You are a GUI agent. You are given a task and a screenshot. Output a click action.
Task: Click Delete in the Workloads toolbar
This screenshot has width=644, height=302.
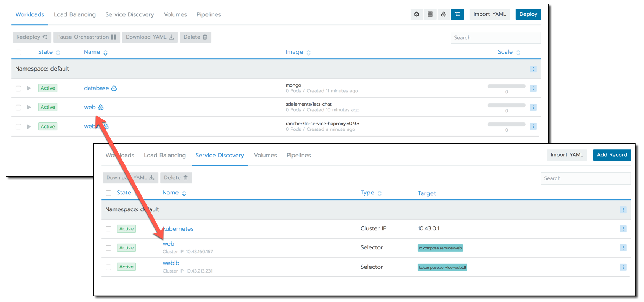195,37
